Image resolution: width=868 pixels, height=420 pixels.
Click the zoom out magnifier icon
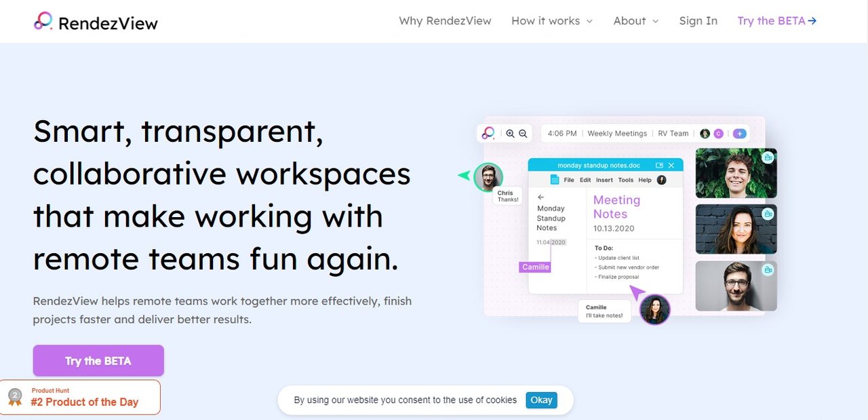click(x=523, y=134)
